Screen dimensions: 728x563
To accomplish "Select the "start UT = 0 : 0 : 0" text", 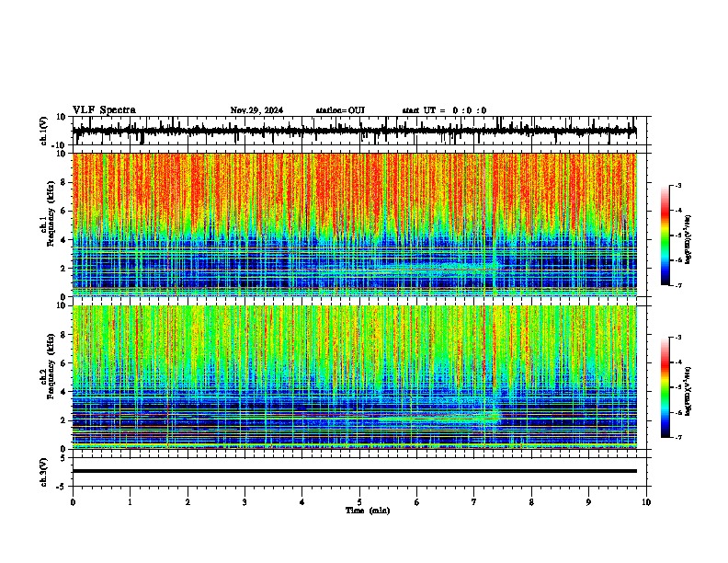I will click(x=444, y=110).
